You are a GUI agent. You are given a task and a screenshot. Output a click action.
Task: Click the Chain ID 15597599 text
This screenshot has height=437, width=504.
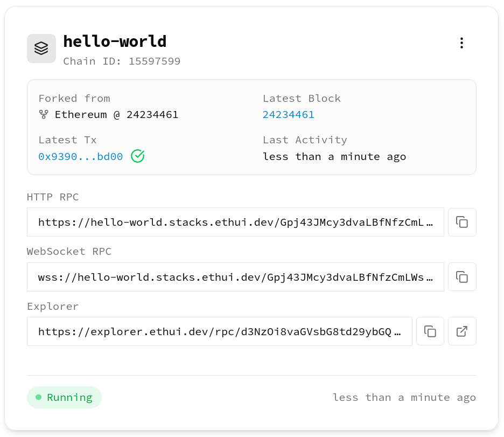point(122,61)
